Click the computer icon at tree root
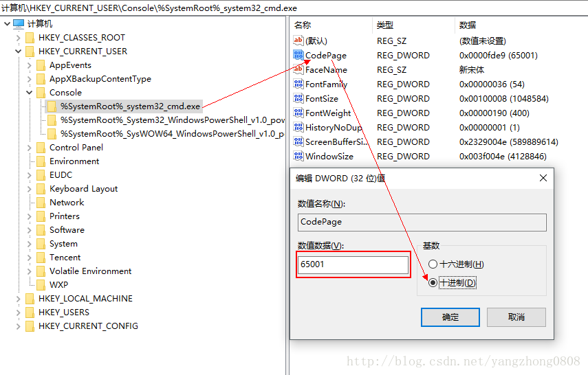Viewport: 588px width, 375px height. tap(19, 23)
